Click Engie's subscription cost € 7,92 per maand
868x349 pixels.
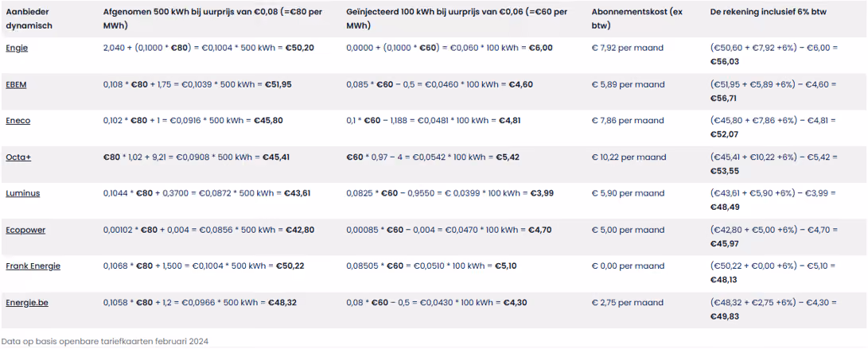coord(627,48)
